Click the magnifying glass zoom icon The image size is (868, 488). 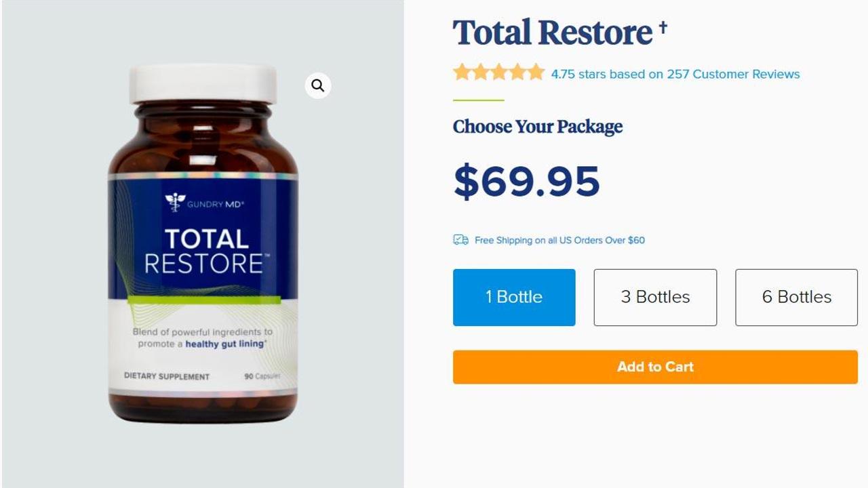tap(318, 85)
